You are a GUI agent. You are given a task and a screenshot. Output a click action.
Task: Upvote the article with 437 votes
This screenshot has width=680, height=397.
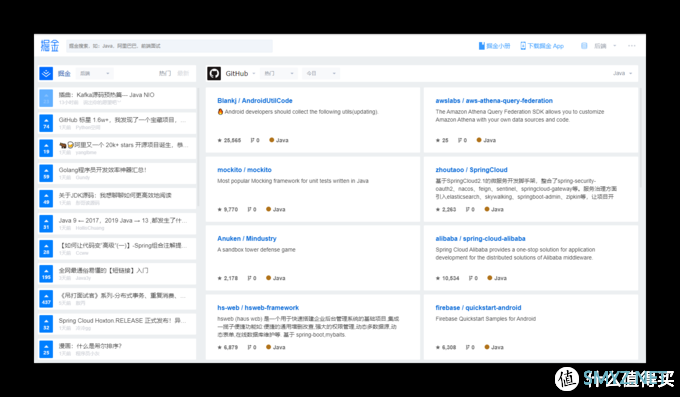coord(46,299)
